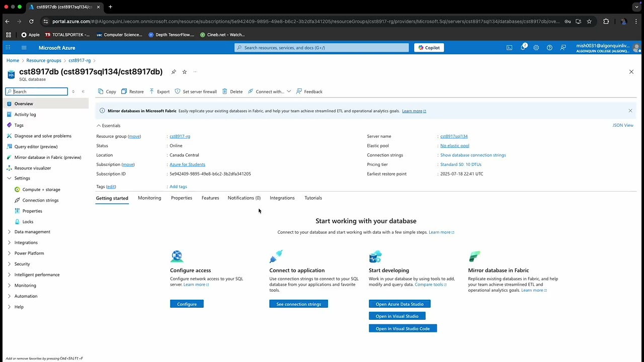Open the Azure portal hamburger menu
Screen dimensions: 644x362
[24, 48]
